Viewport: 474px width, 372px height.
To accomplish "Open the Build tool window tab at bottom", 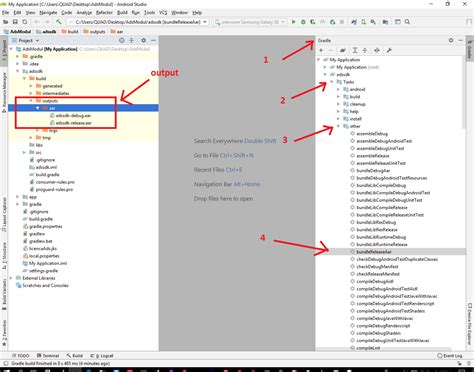I will tap(75, 356).
